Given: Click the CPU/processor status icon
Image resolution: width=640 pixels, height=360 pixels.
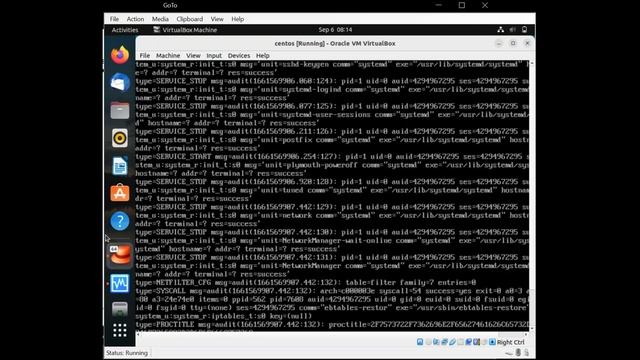Looking at the screenshot, I should click(484, 342).
